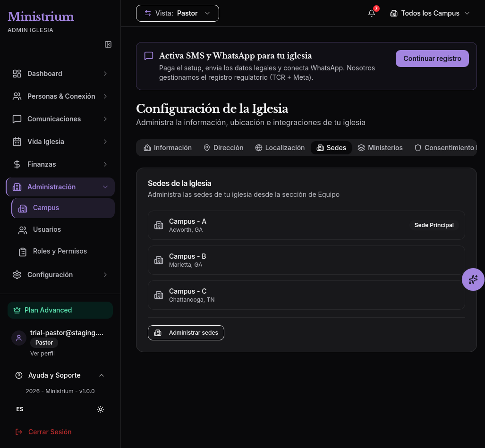Click the Roles y Permisos clipboard icon
This screenshot has height=448, width=485.
23,252
